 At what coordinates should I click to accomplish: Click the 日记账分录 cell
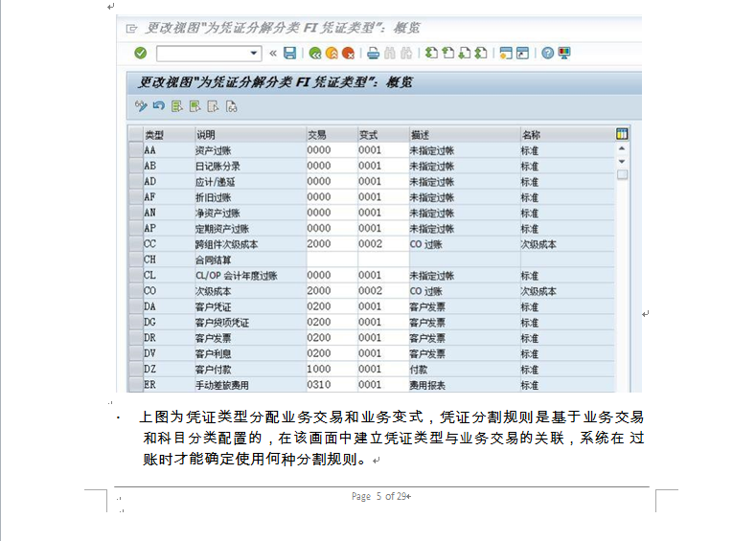[x=250, y=166]
